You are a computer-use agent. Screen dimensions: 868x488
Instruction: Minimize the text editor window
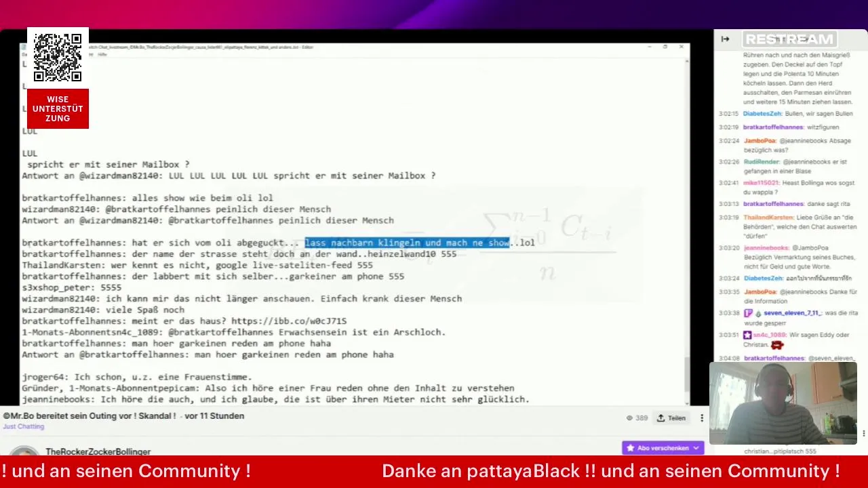pos(649,47)
